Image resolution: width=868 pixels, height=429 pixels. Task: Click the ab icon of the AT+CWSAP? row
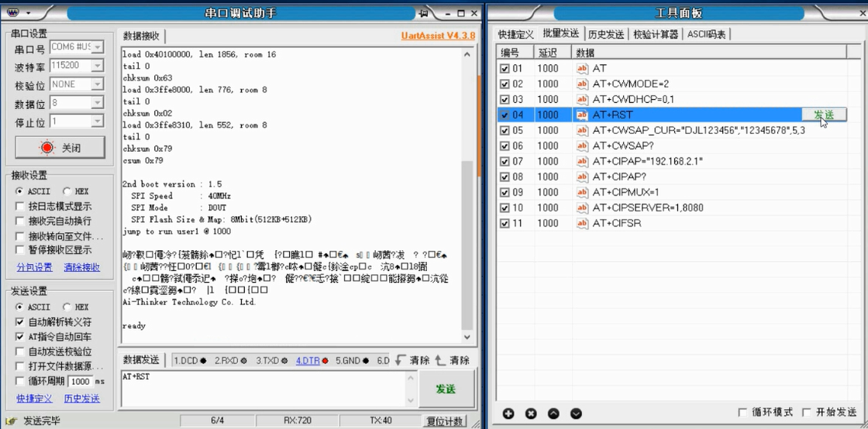582,146
